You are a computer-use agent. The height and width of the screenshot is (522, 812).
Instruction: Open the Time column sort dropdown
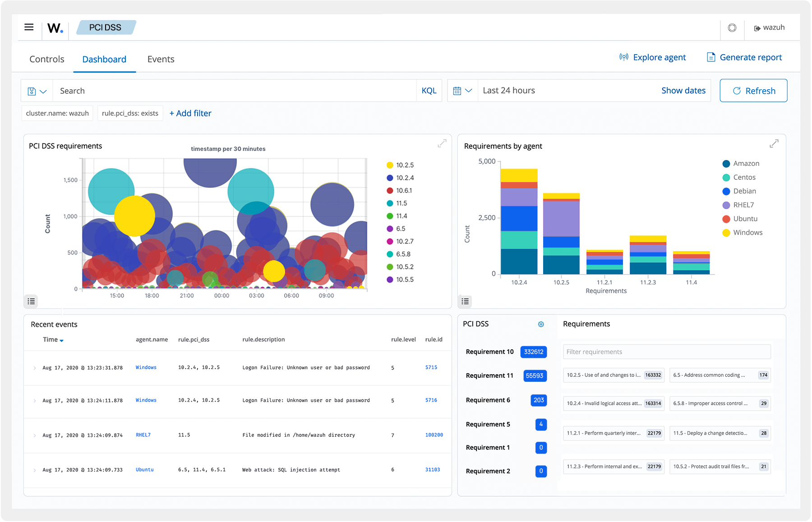(61, 339)
